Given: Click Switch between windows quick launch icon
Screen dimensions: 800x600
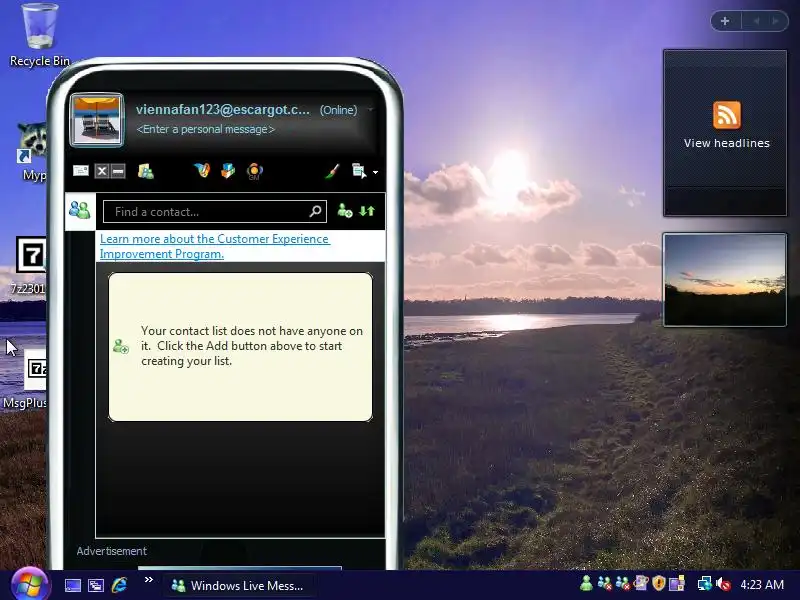Looking at the screenshot, I should [x=95, y=585].
